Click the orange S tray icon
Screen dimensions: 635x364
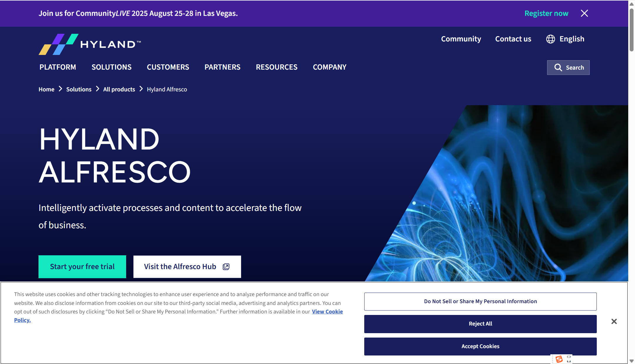tap(559, 359)
